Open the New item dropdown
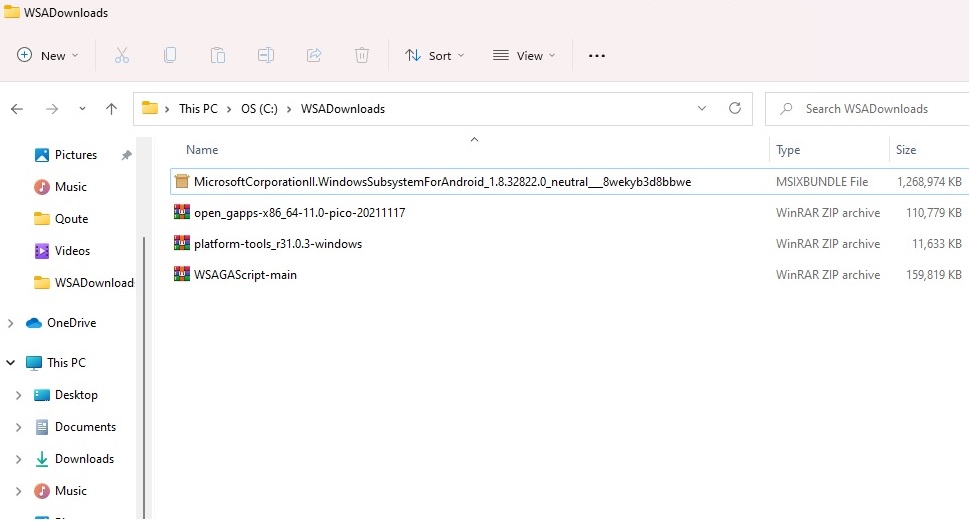 (48, 56)
